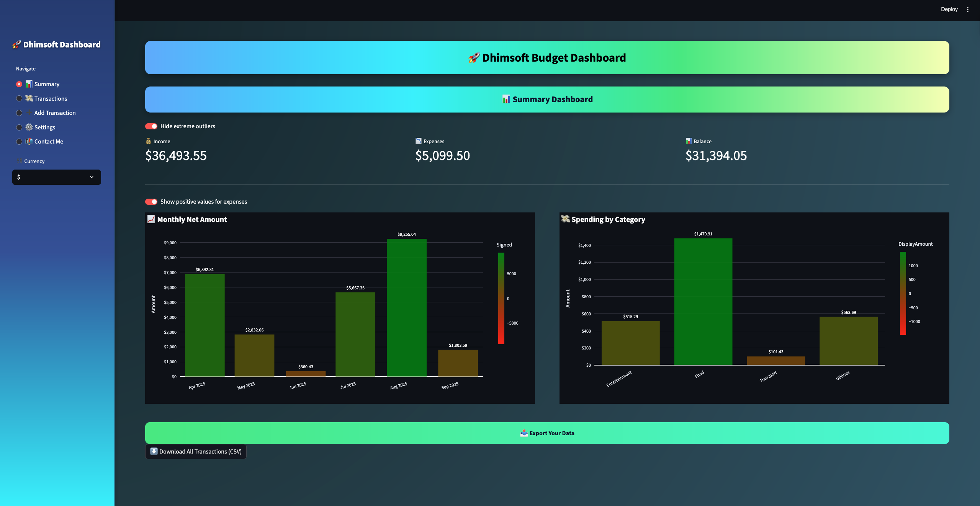Click the Deploy button
Viewport: 980px width, 506px height.
click(950, 9)
